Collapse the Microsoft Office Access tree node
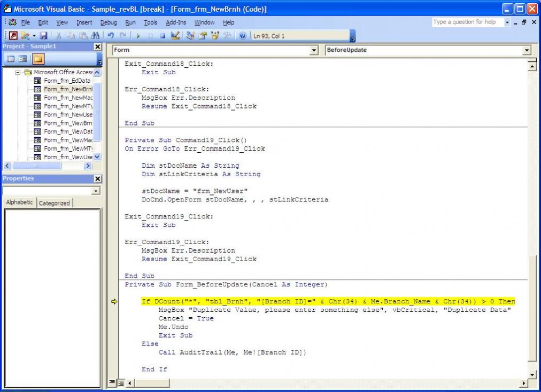541x392 pixels. point(19,72)
